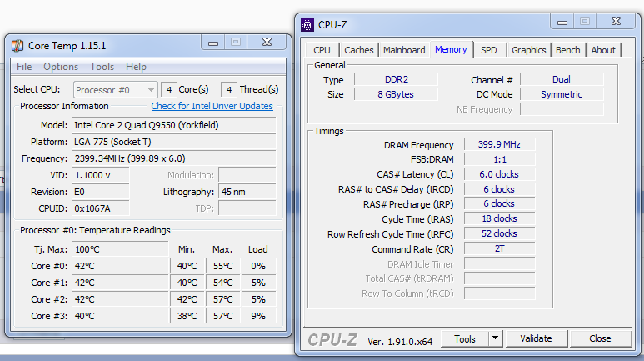This screenshot has width=644, height=361.
Task: Open the Mainboard tab
Action: (x=404, y=50)
